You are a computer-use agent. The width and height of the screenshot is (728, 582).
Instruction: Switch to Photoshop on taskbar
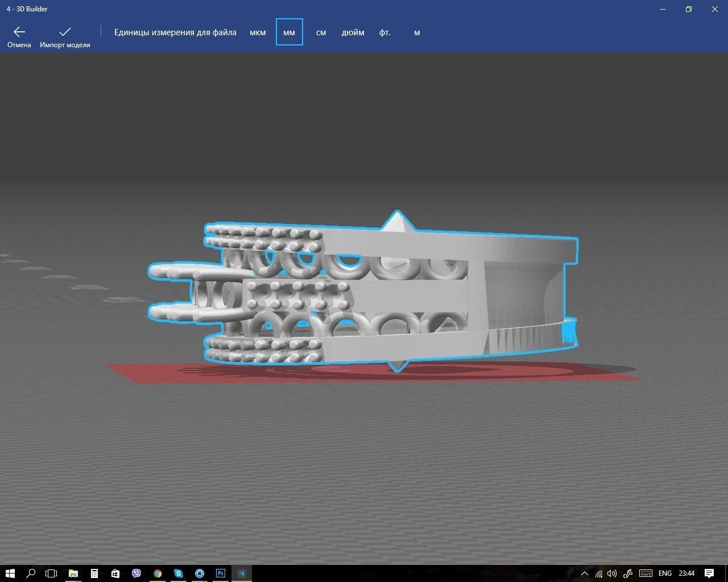(221, 573)
